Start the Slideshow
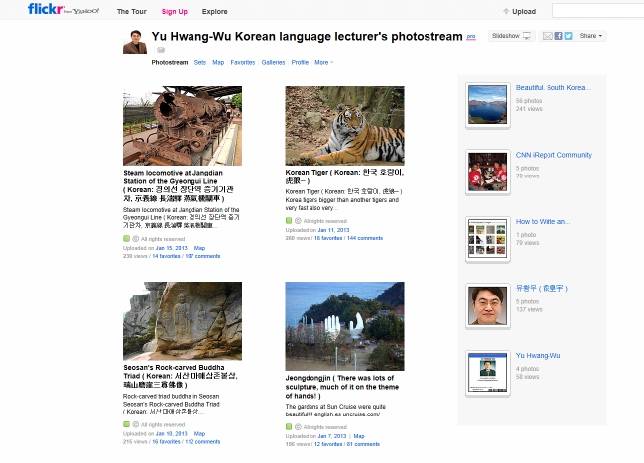644x463 pixels. pyautogui.click(x=511, y=36)
